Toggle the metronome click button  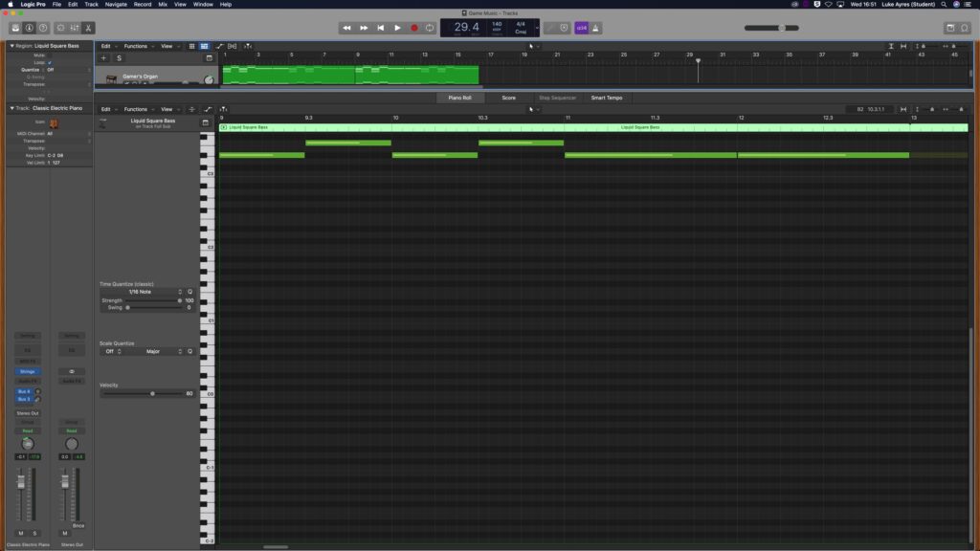click(x=595, y=28)
